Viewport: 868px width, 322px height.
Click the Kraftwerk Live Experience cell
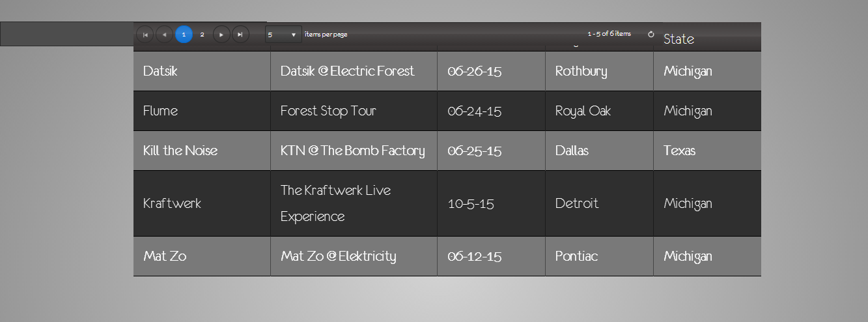(x=335, y=203)
